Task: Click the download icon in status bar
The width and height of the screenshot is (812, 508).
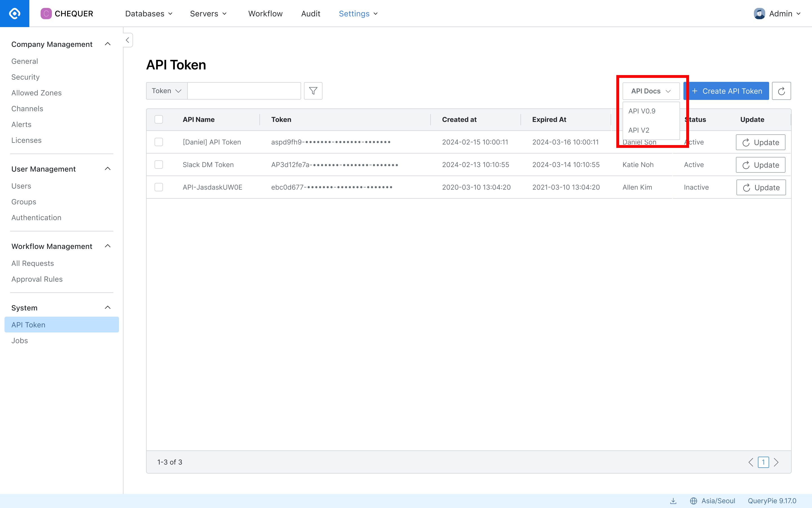Action: point(673,501)
